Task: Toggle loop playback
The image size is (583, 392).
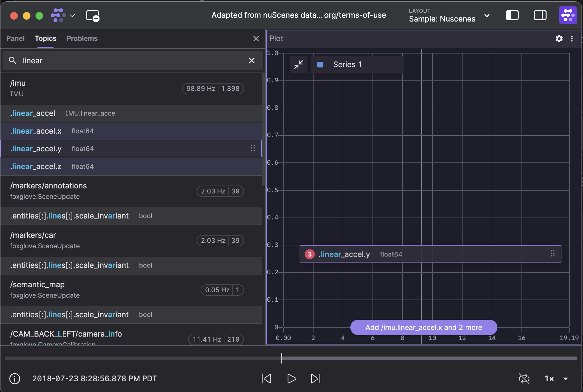Action: [524, 379]
